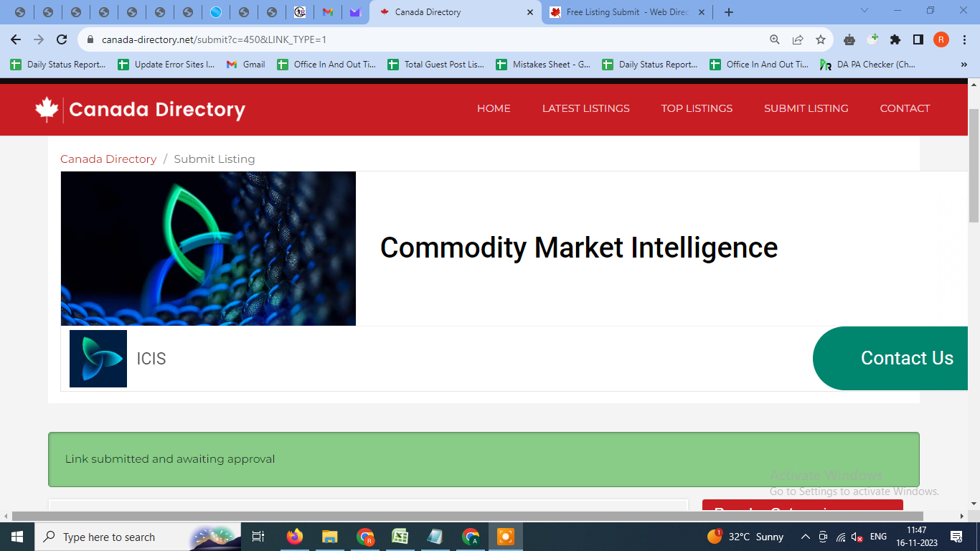Share this page using the share icon

coord(798,39)
